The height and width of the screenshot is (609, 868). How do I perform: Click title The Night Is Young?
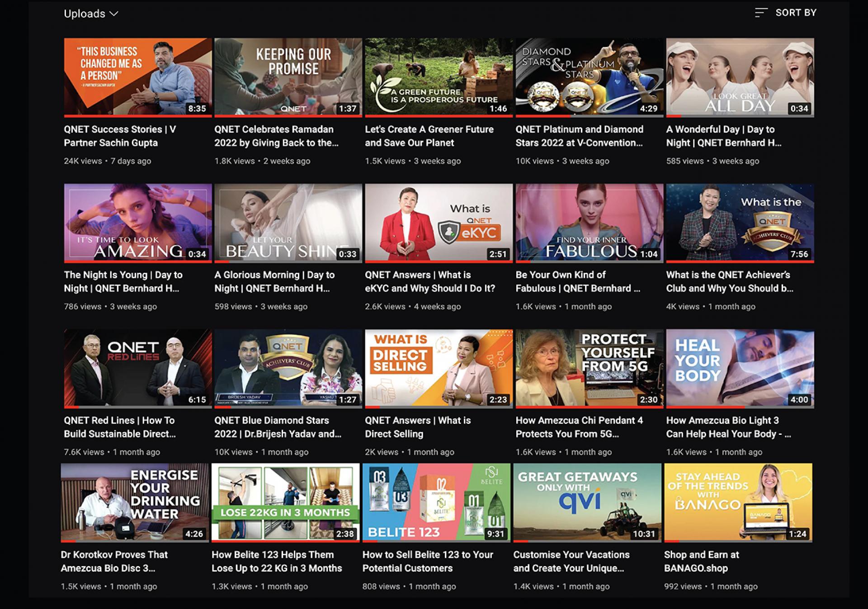point(123,281)
